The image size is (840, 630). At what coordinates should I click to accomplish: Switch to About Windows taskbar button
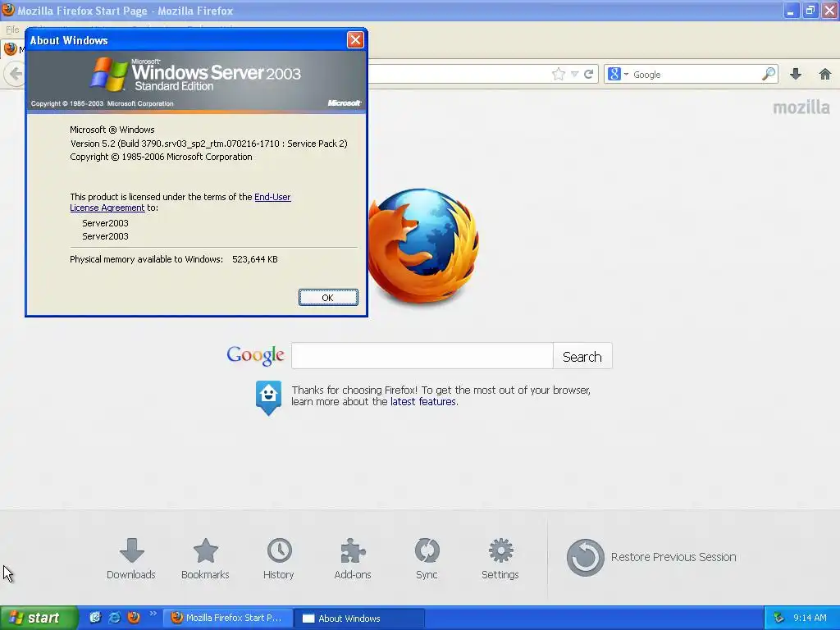[360, 618]
